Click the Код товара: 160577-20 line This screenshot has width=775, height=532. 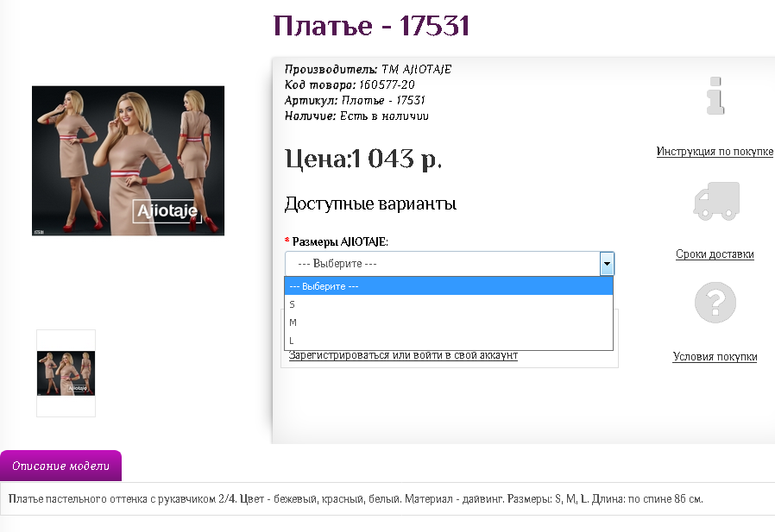coord(350,85)
